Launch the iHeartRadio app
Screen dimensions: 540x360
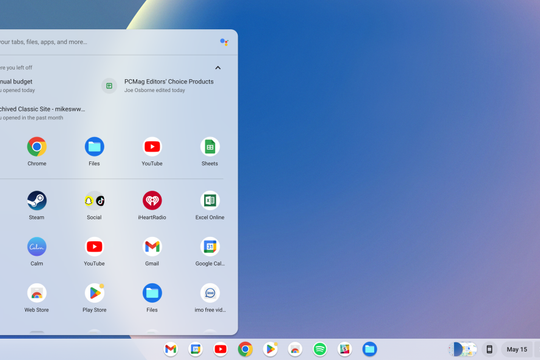tap(152, 200)
